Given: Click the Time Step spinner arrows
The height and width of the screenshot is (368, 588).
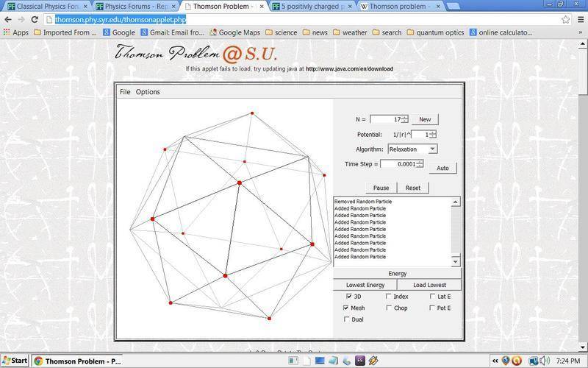Looking at the screenshot, I should click(x=420, y=164).
